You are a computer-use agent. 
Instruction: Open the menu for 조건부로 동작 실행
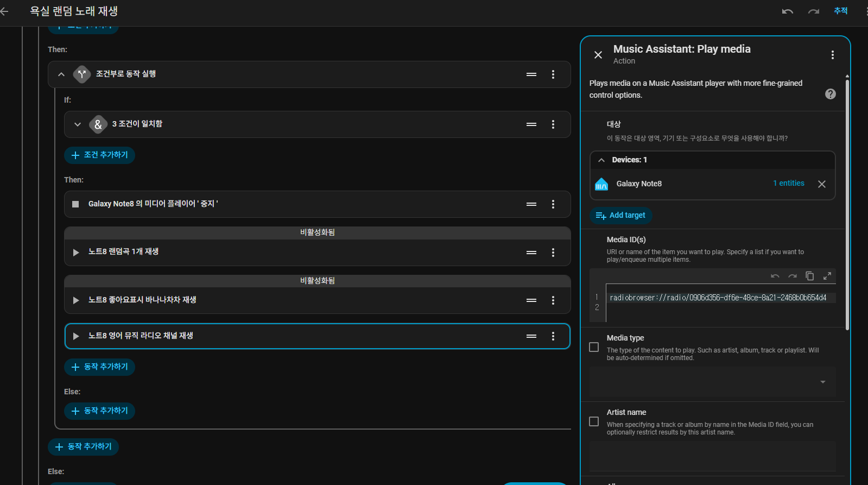pyautogui.click(x=553, y=74)
